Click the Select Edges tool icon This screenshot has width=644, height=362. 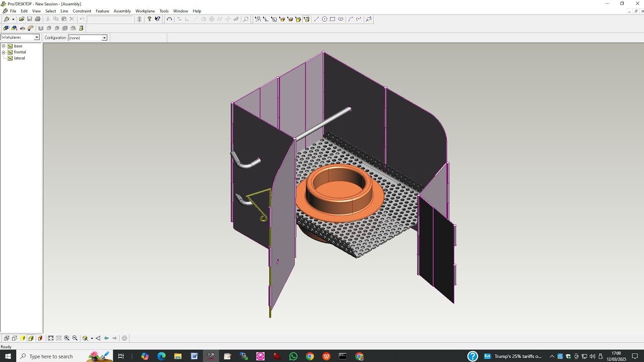(282, 19)
